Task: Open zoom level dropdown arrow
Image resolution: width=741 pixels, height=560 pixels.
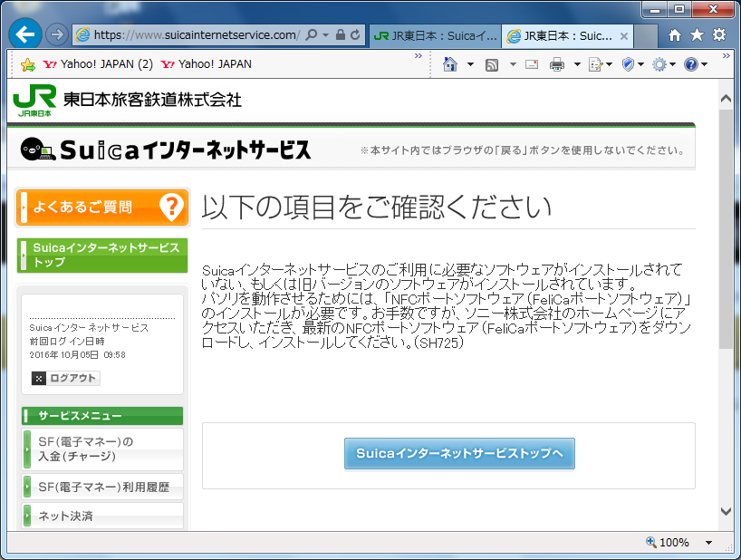Action: pyautogui.click(x=708, y=543)
